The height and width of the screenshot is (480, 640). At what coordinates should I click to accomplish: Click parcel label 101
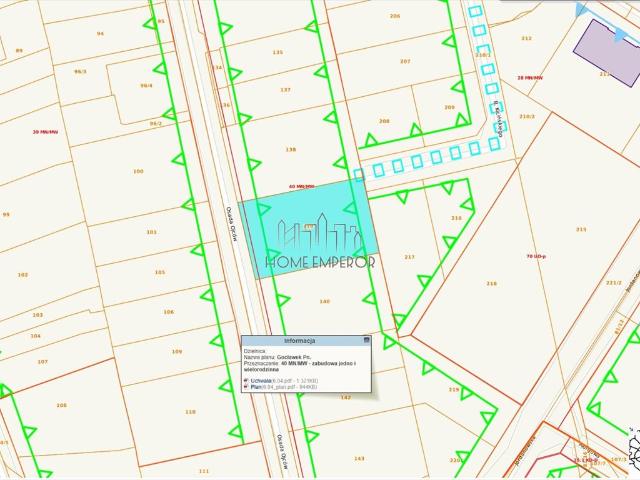(151, 232)
